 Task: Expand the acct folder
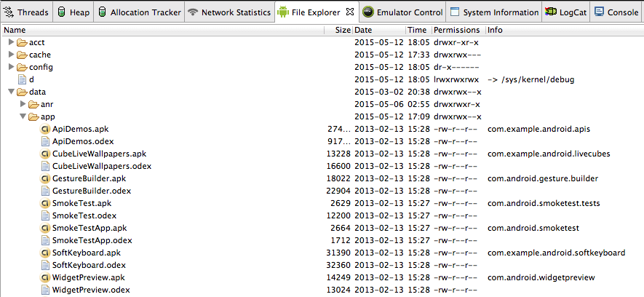12,42
